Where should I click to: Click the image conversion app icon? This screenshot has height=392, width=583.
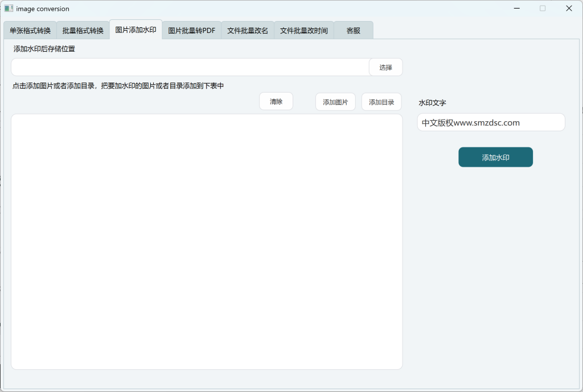pos(9,9)
